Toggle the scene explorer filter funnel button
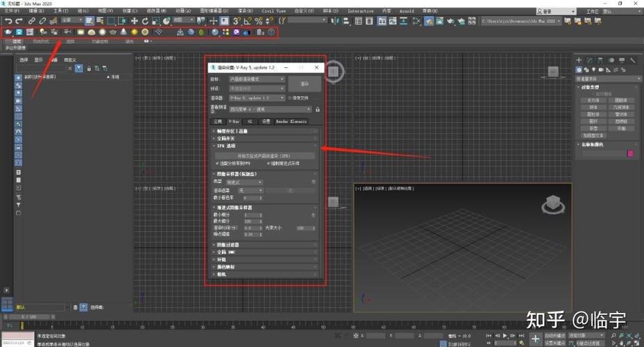 coord(79,69)
